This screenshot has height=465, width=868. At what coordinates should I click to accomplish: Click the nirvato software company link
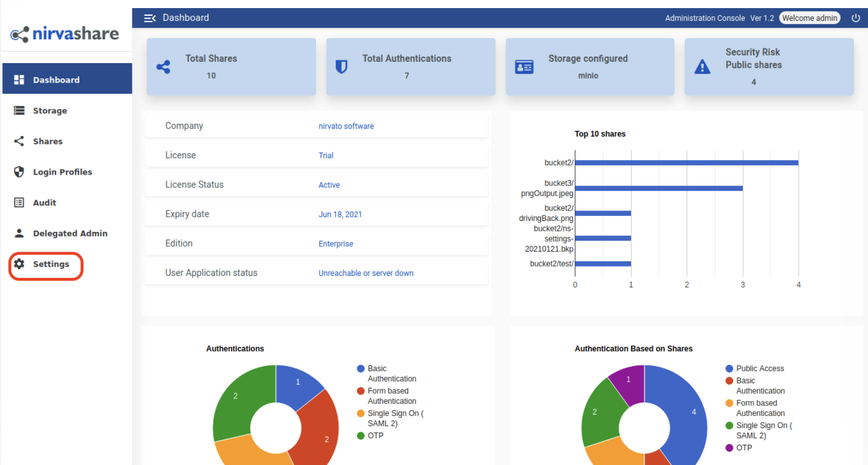[x=346, y=126]
